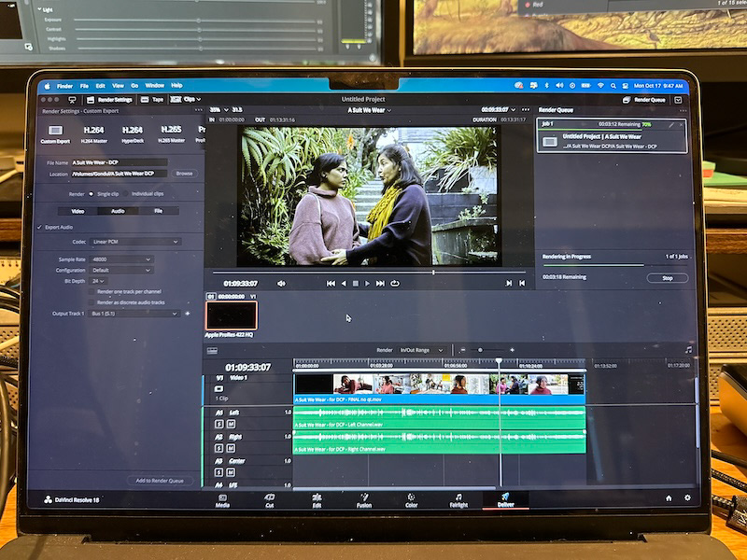Viewport: 747px width, 560px height.
Task: Open the Tape panel icon
Action: click(146, 100)
